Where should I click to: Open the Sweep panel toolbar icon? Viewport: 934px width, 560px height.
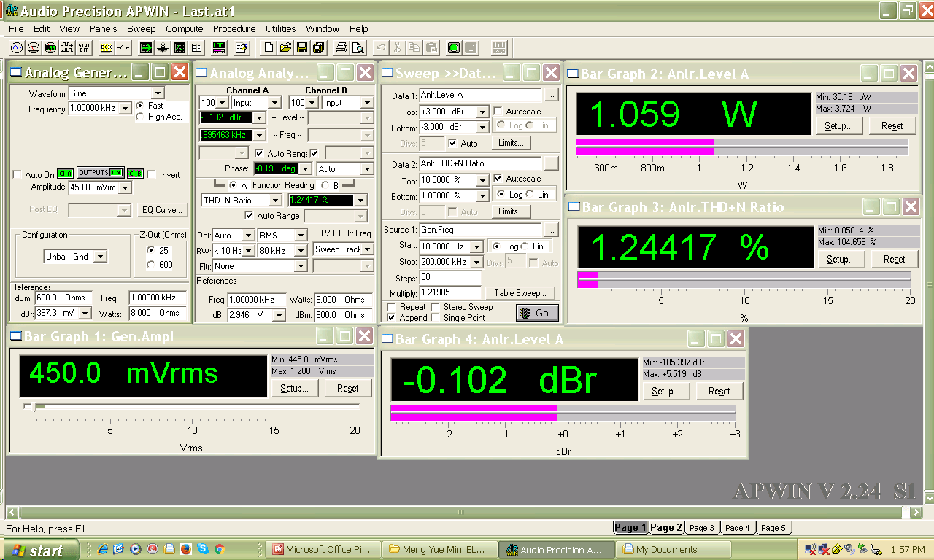[x=146, y=47]
